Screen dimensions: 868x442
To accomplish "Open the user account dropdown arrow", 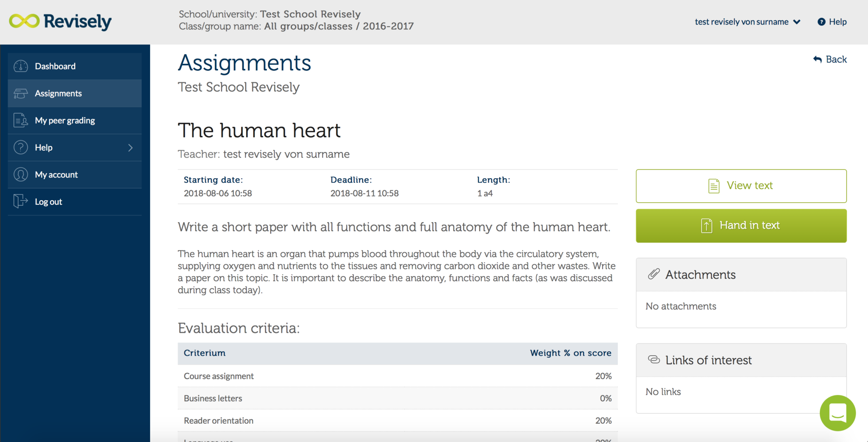I will pyautogui.click(x=797, y=22).
